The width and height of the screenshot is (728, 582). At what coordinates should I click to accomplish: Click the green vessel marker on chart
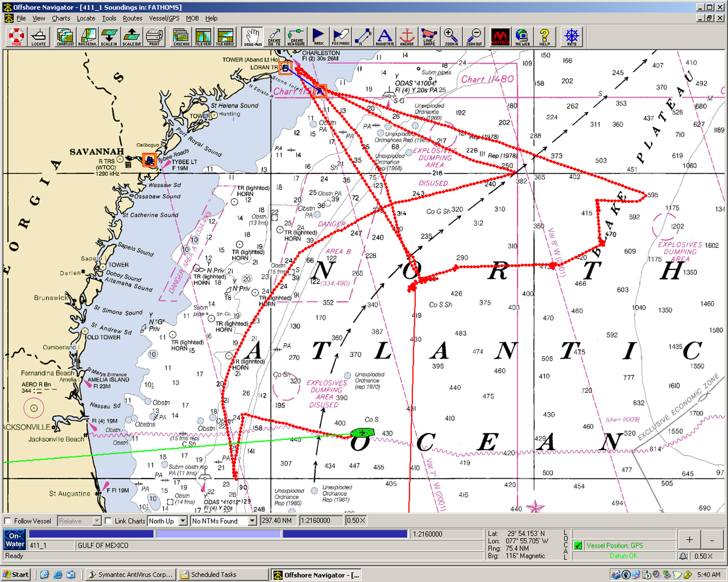coord(362,432)
